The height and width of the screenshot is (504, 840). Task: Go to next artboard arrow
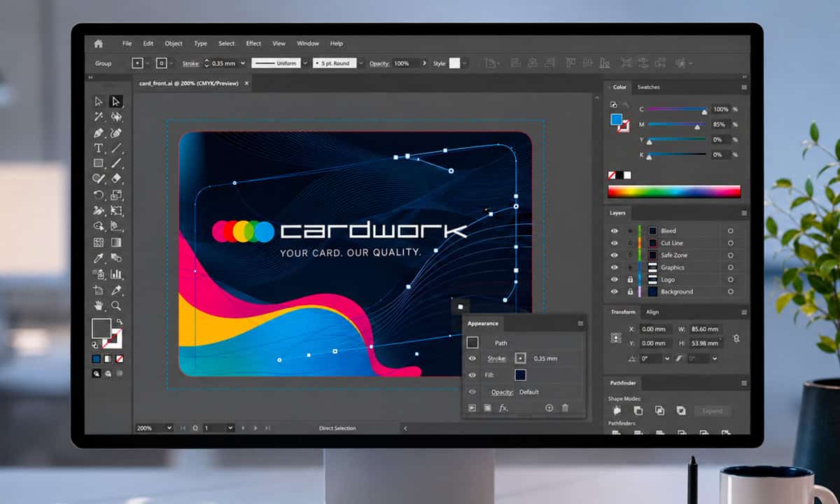244,428
